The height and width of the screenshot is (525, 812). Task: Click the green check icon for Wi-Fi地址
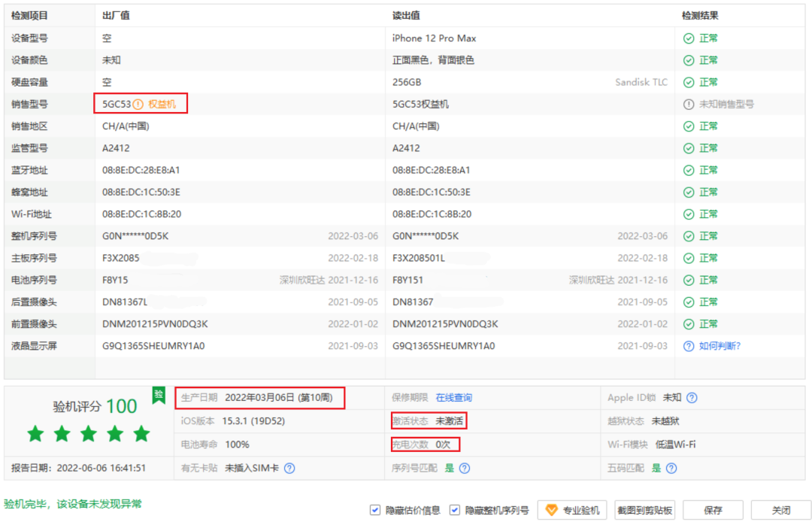tap(688, 214)
